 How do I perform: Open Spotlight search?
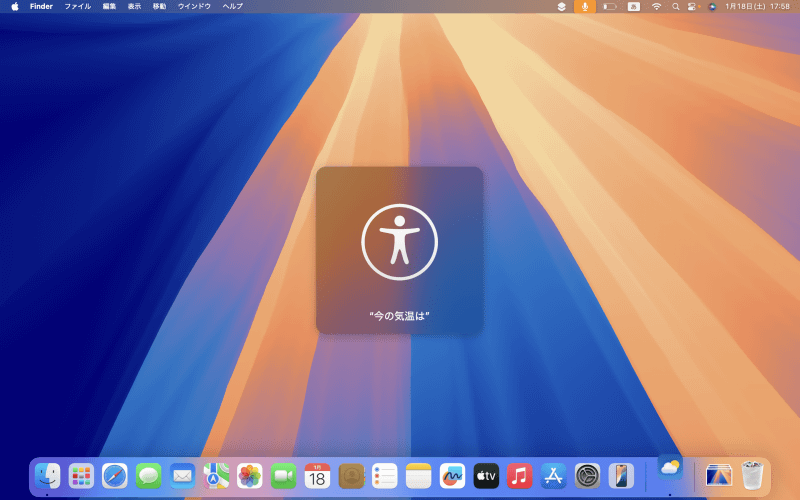click(676, 7)
